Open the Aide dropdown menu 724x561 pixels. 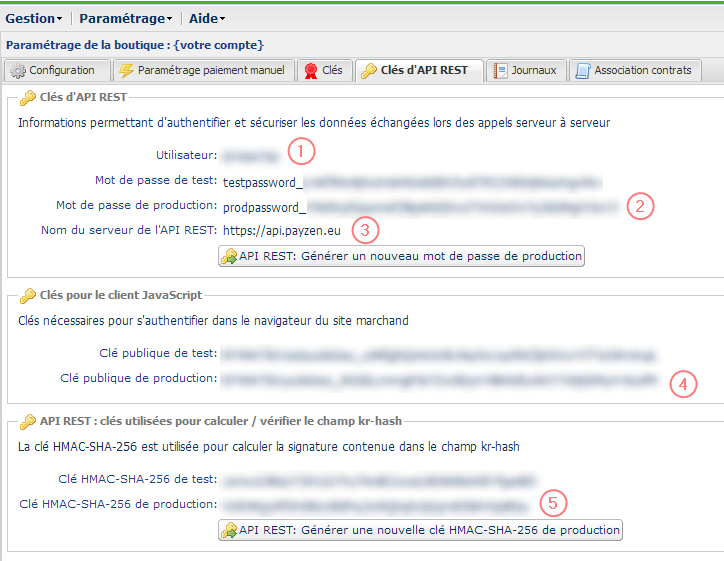click(206, 18)
